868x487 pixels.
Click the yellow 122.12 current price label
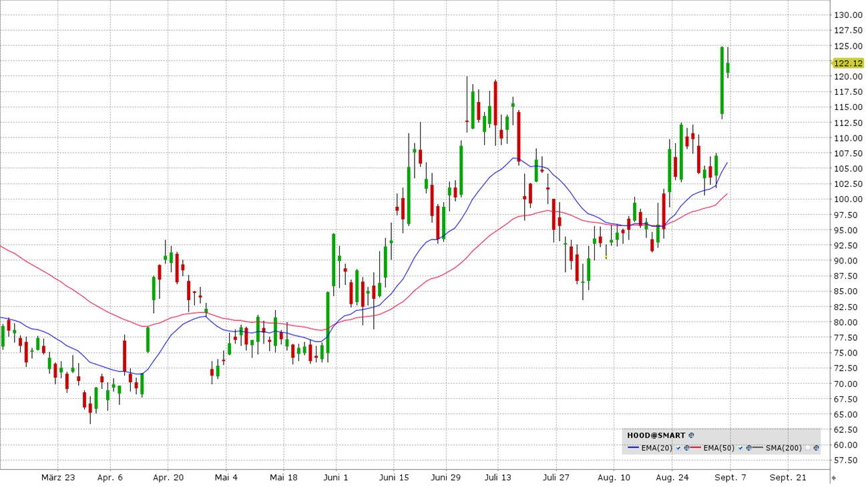[x=848, y=63]
